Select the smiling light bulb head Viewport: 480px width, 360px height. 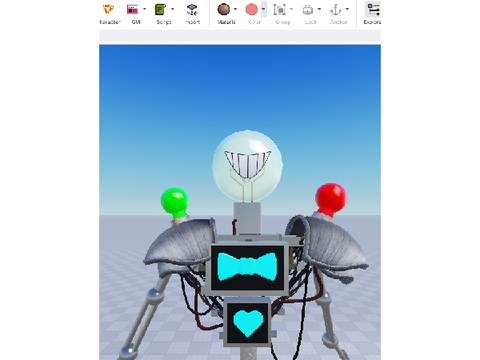(247, 166)
